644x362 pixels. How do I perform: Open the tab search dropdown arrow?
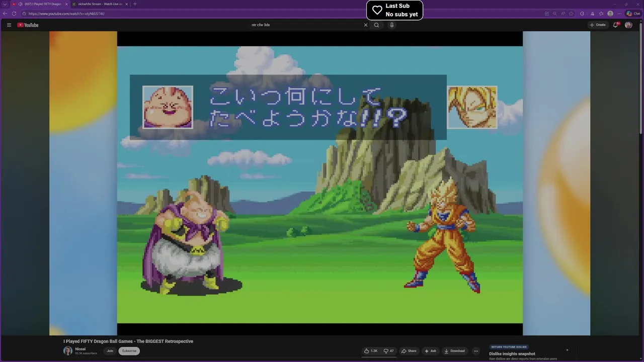(x=5, y=4)
